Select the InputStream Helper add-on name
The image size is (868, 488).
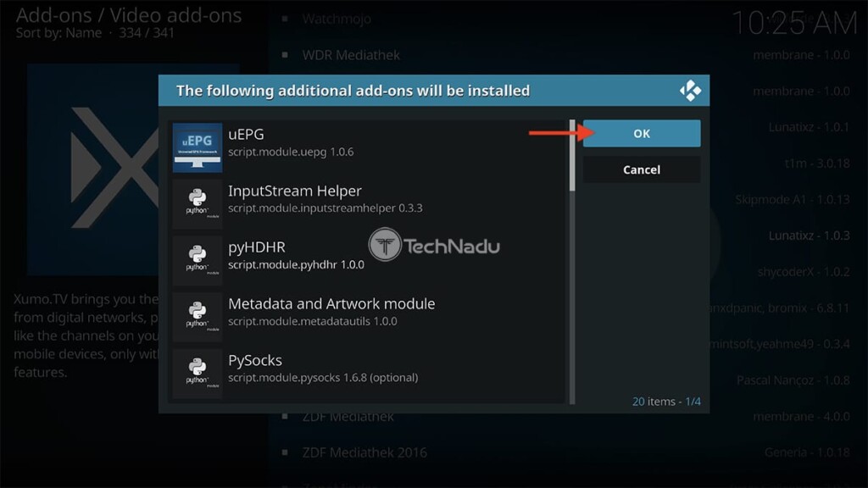pos(294,191)
